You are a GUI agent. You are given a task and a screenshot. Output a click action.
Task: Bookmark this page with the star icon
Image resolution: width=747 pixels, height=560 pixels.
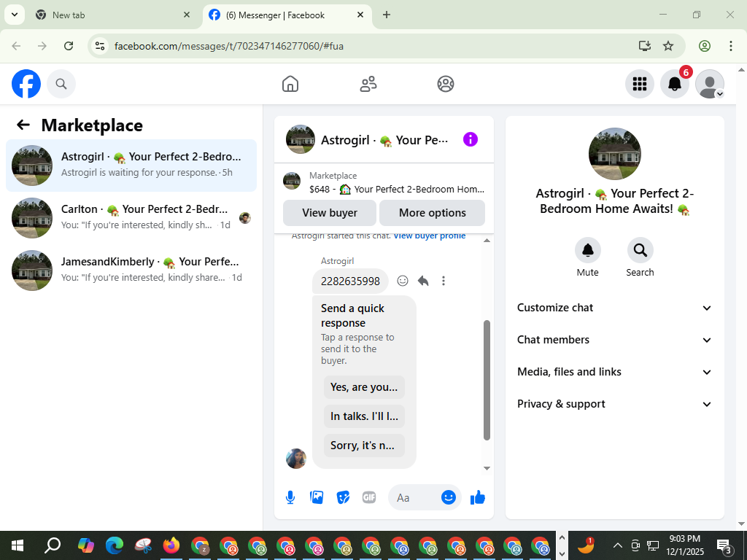tap(668, 46)
